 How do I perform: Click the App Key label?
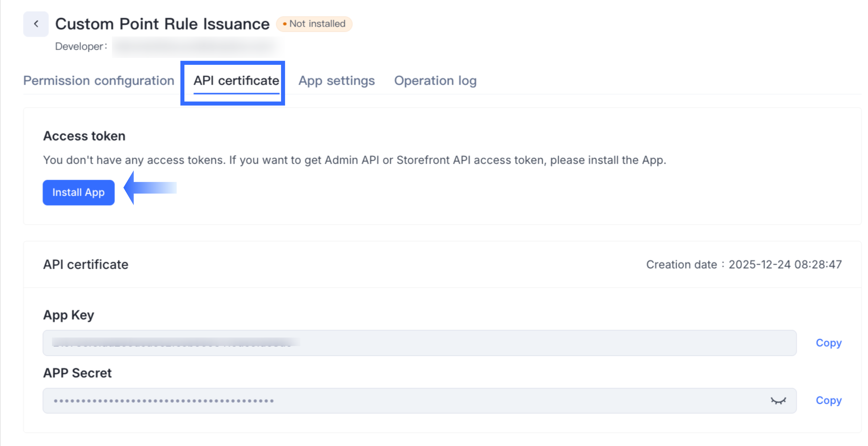pos(68,315)
